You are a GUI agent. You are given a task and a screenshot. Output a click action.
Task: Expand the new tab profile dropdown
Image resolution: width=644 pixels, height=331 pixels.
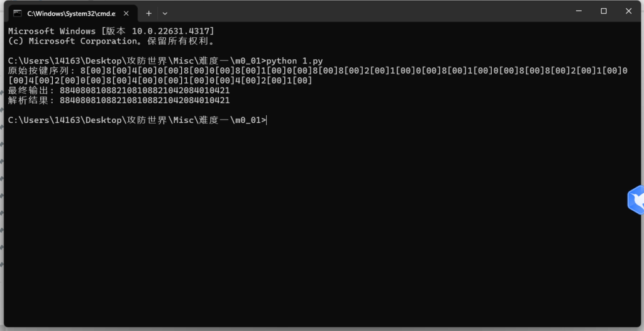tap(165, 13)
